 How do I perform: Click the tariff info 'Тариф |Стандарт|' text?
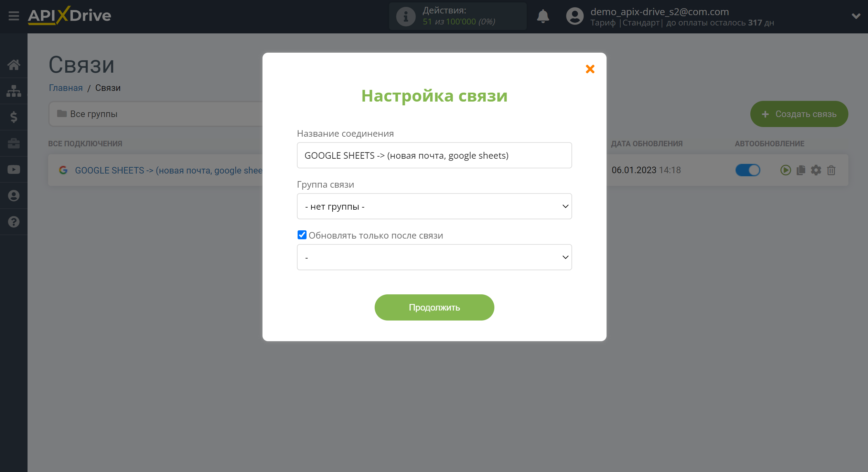point(626,23)
